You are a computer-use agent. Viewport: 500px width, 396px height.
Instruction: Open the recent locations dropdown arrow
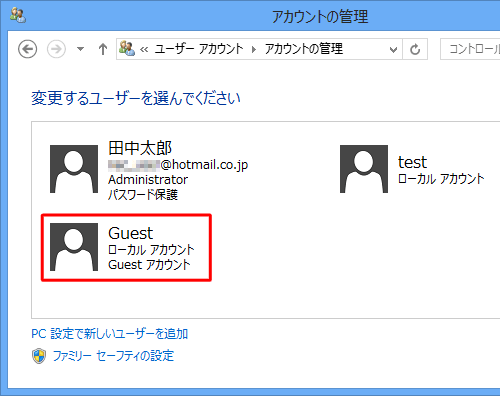pos(80,49)
